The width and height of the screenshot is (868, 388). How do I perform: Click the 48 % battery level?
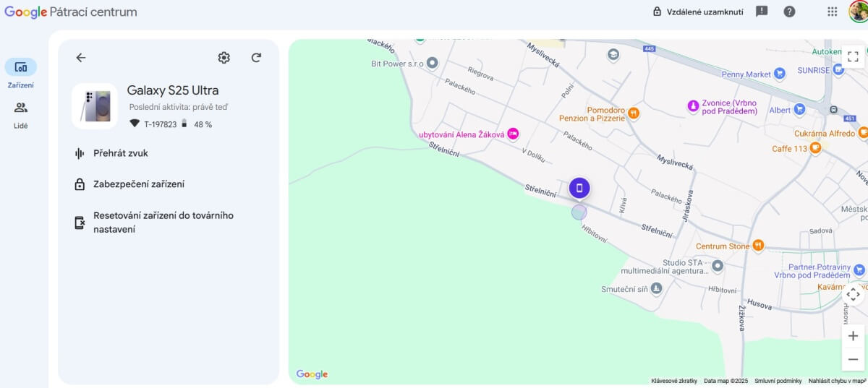[x=203, y=124]
